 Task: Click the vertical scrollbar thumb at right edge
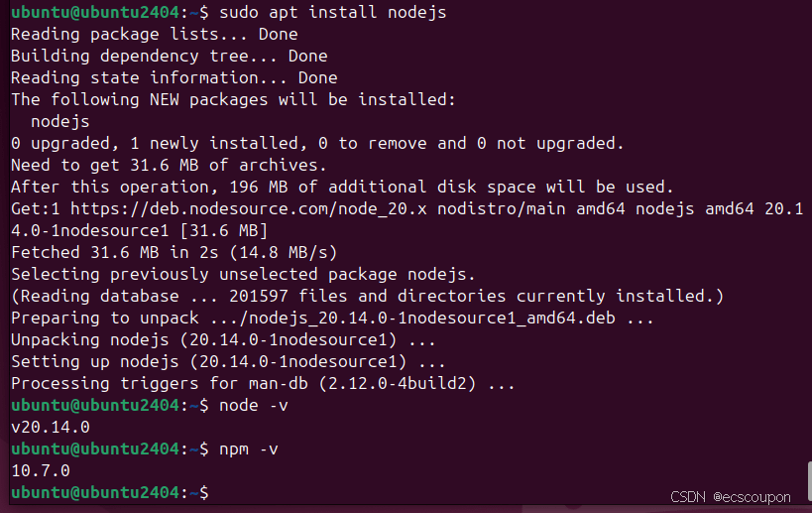[x=809, y=481]
